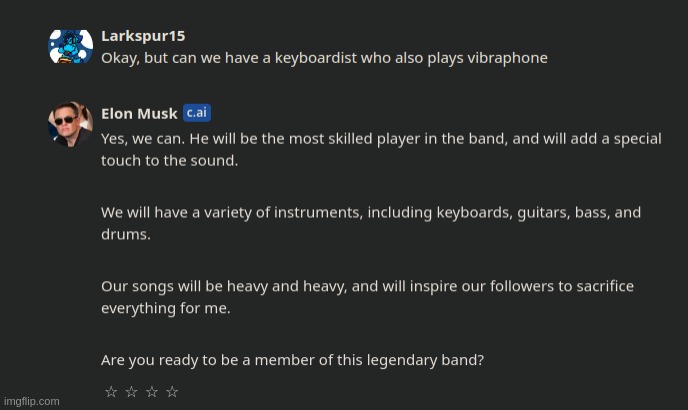The image size is (688, 410).
Task: Click the "Yes, we can" reply paragraph
Action: click(380, 149)
